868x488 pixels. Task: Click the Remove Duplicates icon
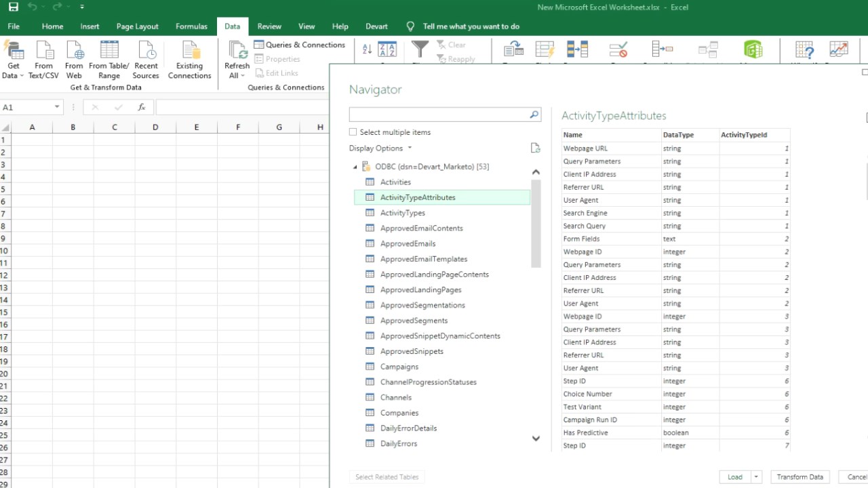pyautogui.click(x=577, y=49)
